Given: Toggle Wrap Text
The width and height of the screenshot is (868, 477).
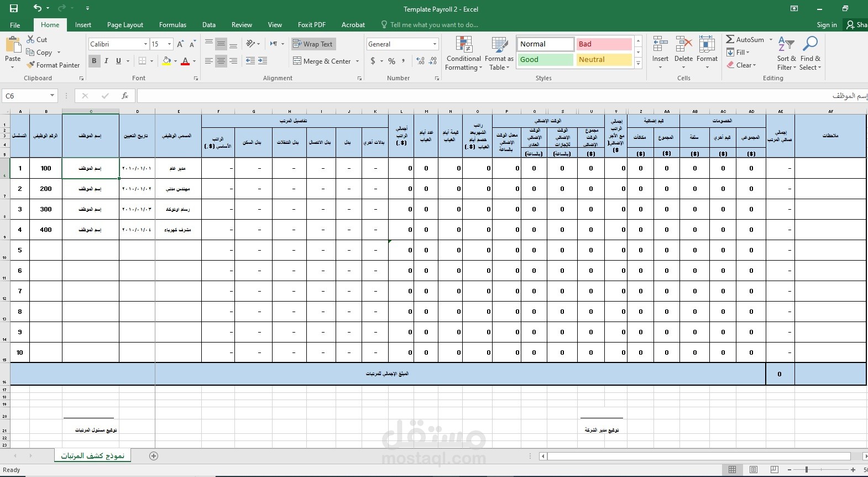Looking at the screenshot, I should click(313, 44).
